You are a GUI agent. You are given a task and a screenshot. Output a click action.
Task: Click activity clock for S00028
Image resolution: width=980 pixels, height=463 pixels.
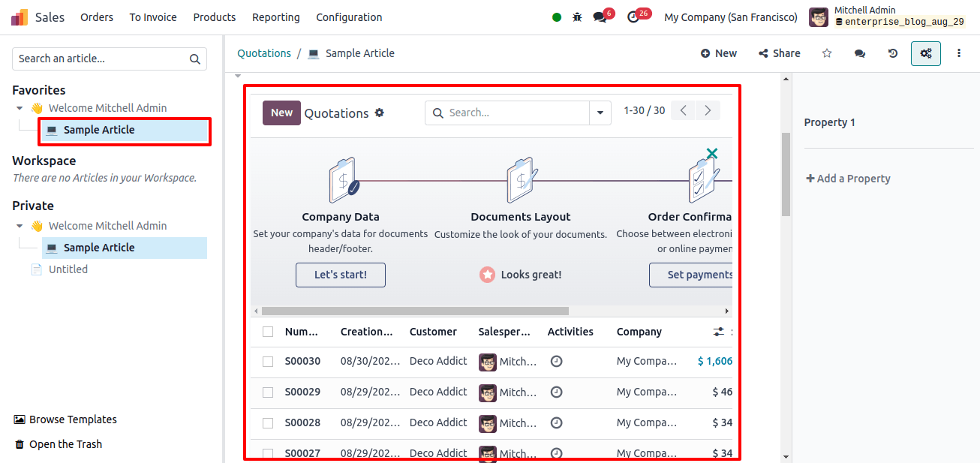(x=556, y=422)
